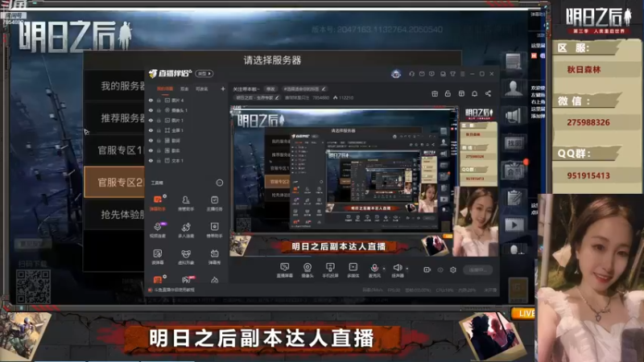Select the 摄像头 1 row in the source list
This screenshot has height=362, width=644.
187,110
